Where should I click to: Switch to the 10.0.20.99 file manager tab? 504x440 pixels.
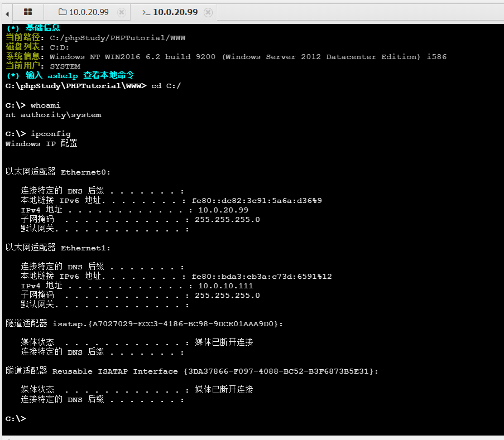coord(87,12)
